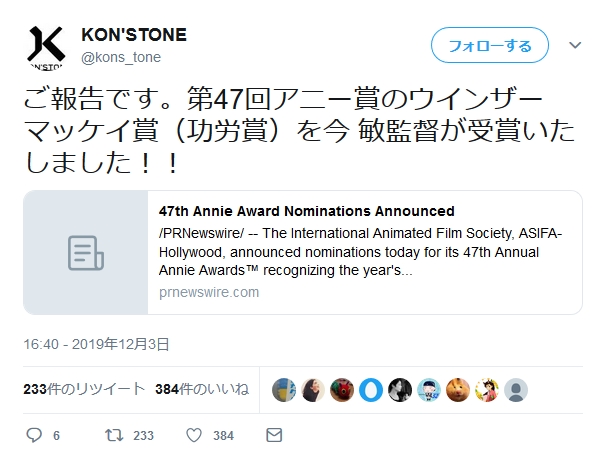Click the reply speech bubble icon
Screen dimensions: 607x457
coord(34,435)
